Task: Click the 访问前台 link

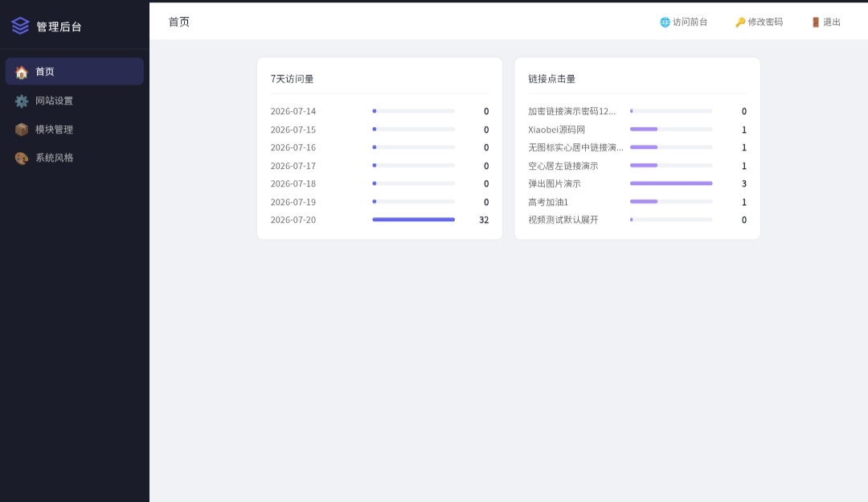Action: coord(684,23)
